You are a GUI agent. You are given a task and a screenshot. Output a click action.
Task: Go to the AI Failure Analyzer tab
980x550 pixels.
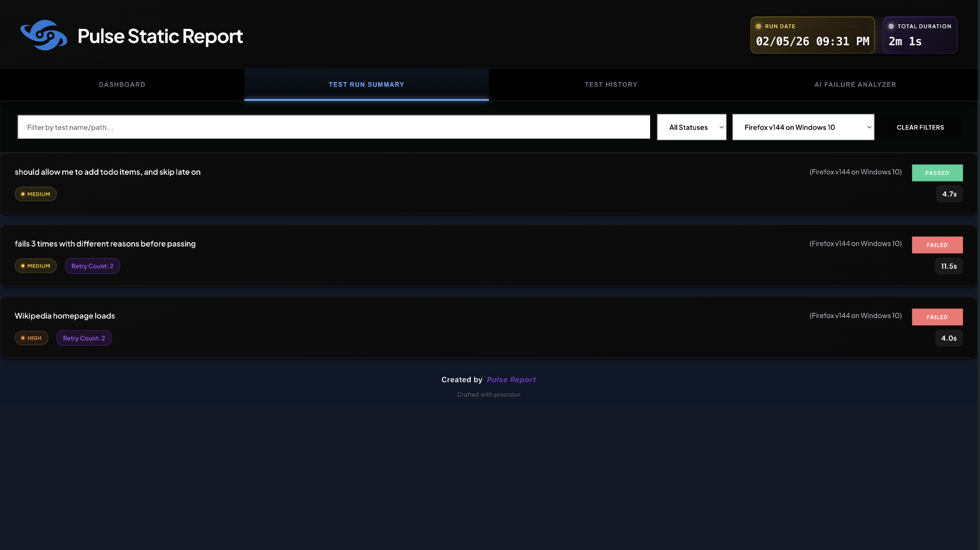click(855, 85)
